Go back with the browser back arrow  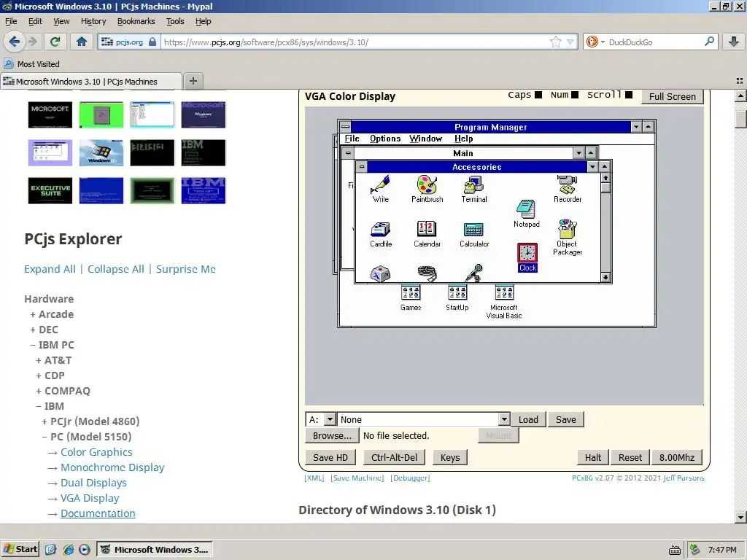point(15,42)
